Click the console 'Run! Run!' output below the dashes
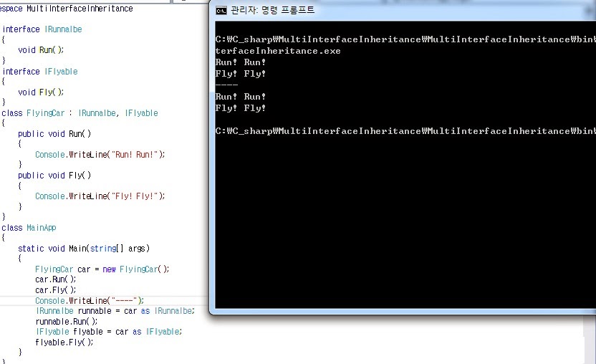This screenshot has height=364, width=596. pos(240,97)
